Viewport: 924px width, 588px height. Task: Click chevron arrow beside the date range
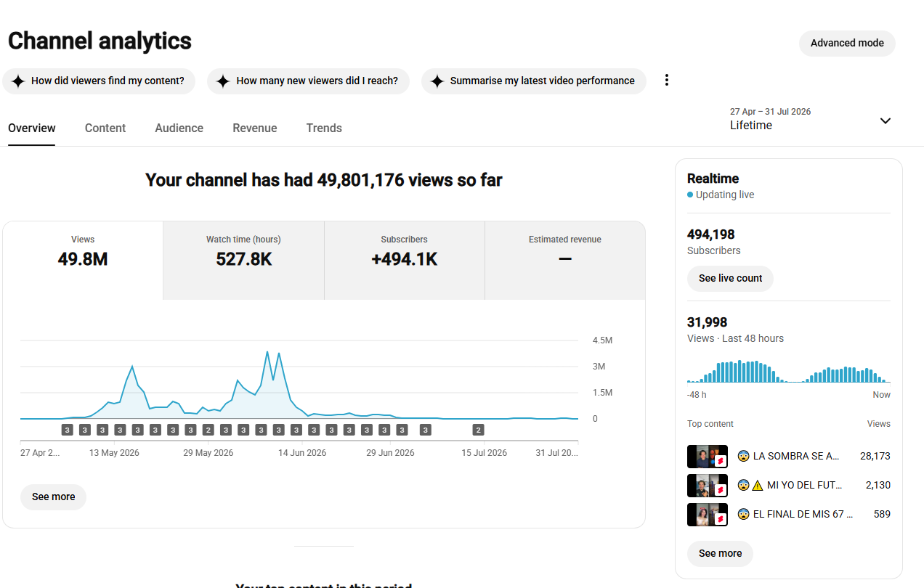885,121
